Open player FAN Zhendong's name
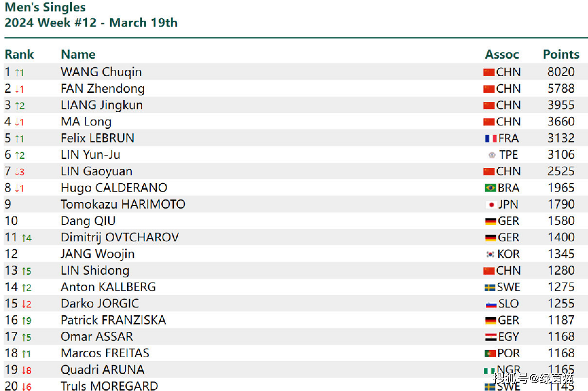 pos(103,89)
